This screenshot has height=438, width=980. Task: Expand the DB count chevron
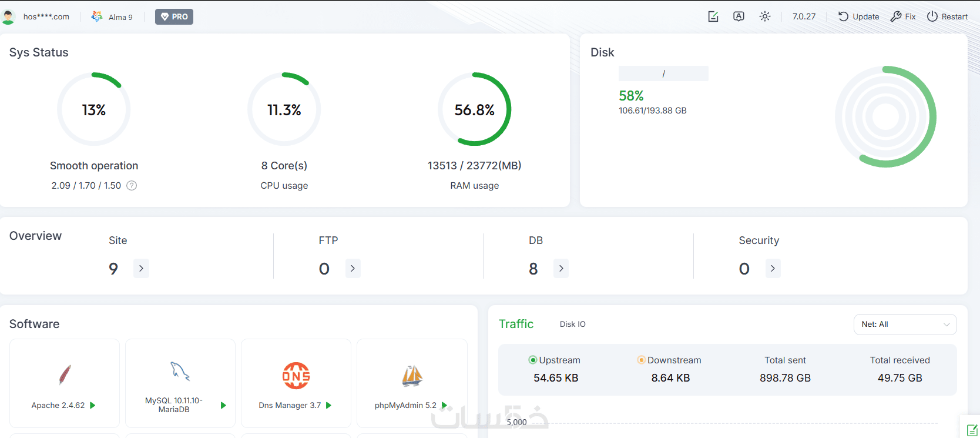click(x=561, y=269)
